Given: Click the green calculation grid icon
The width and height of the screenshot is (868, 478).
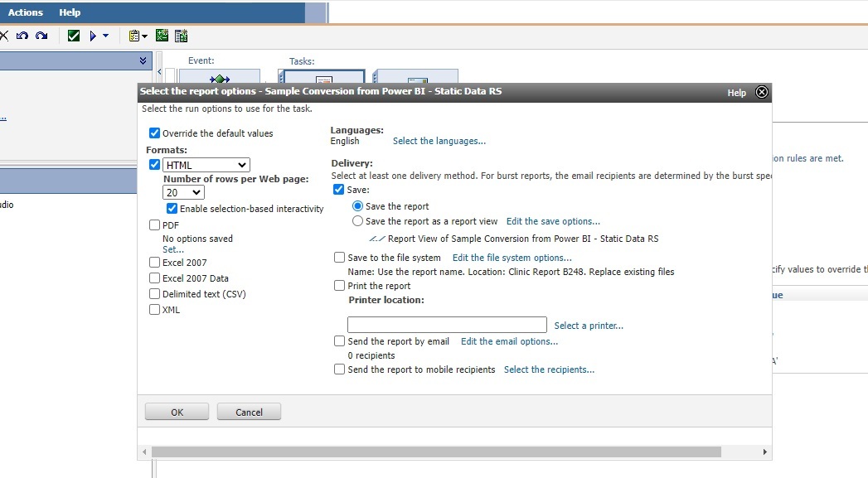Looking at the screenshot, I should click(162, 36).
